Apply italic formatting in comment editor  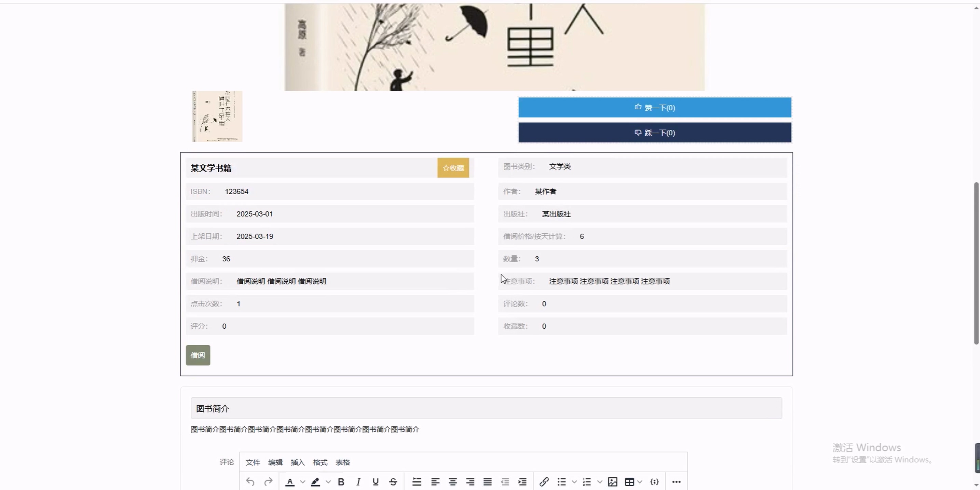[358, 482]
